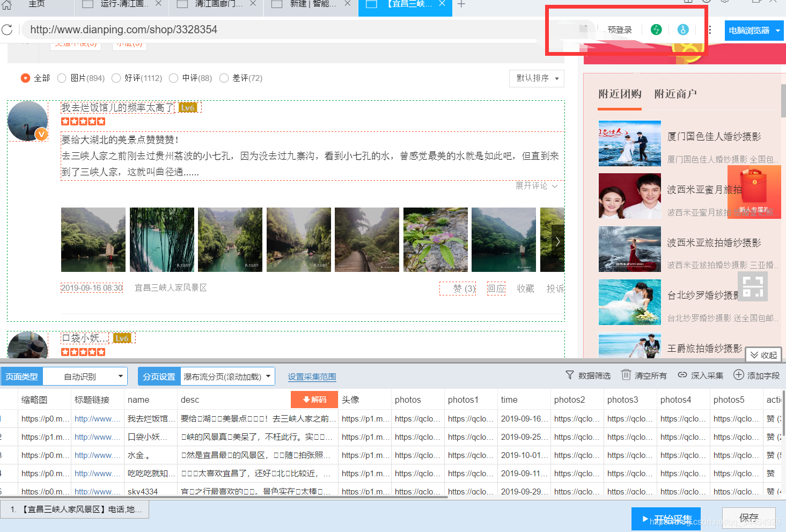Screen dimensions: 786x532
Task: Close the 运行-清江画 tab
Action: (x=158, y=4)
